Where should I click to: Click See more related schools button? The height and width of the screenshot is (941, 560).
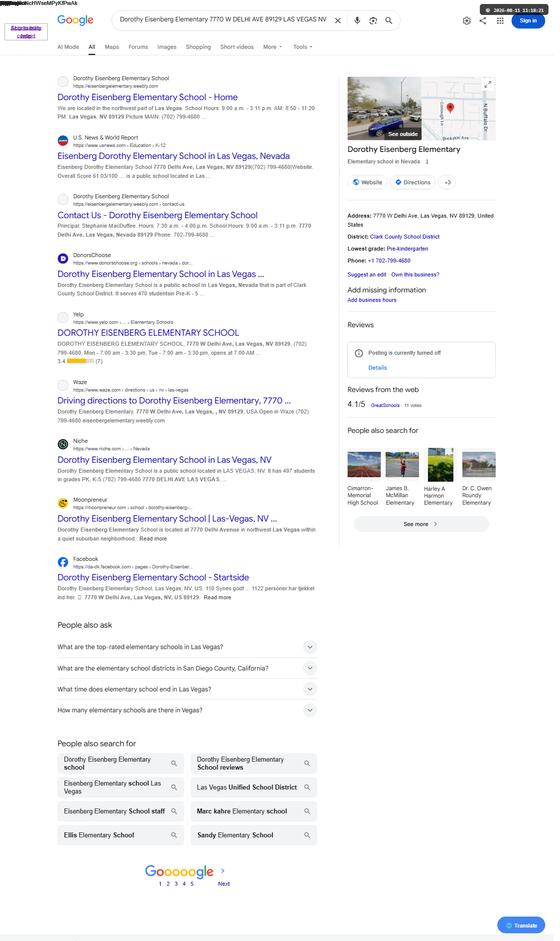pos(421,524)
